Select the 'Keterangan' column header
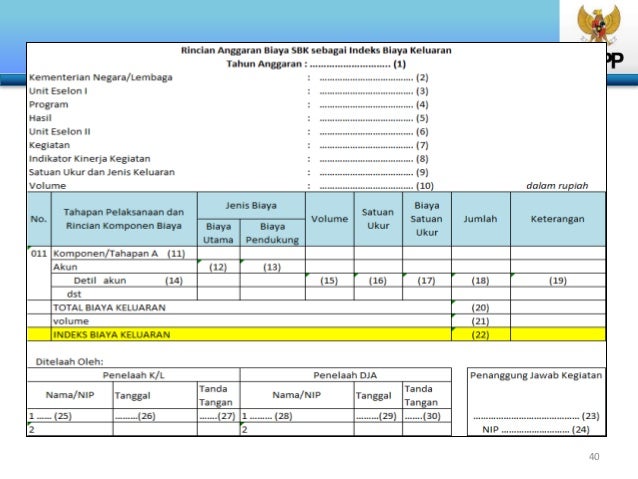638x479 pixels. click(557, 219)
